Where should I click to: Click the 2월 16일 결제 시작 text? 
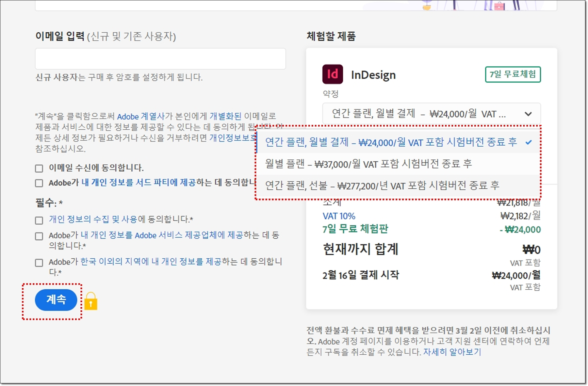[x=361, y=275]
